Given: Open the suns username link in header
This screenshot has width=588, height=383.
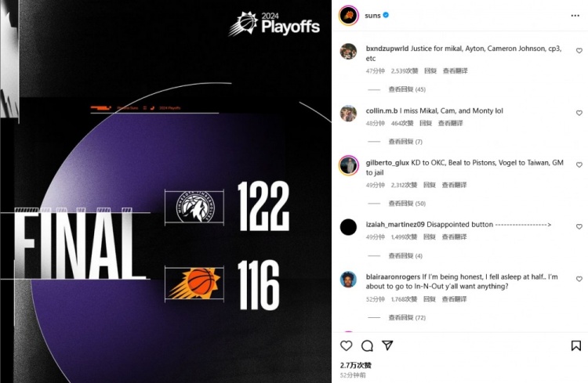Looking at the screenshot, I should click(372, 16).
